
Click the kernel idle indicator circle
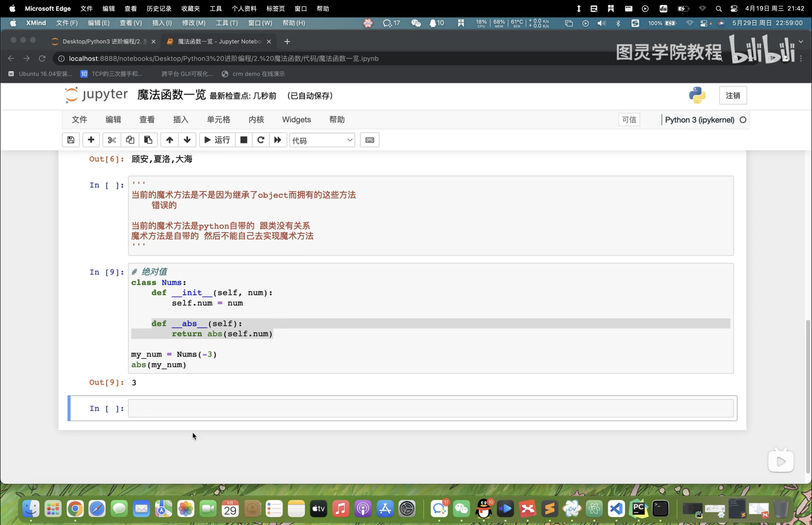point(743,120)
